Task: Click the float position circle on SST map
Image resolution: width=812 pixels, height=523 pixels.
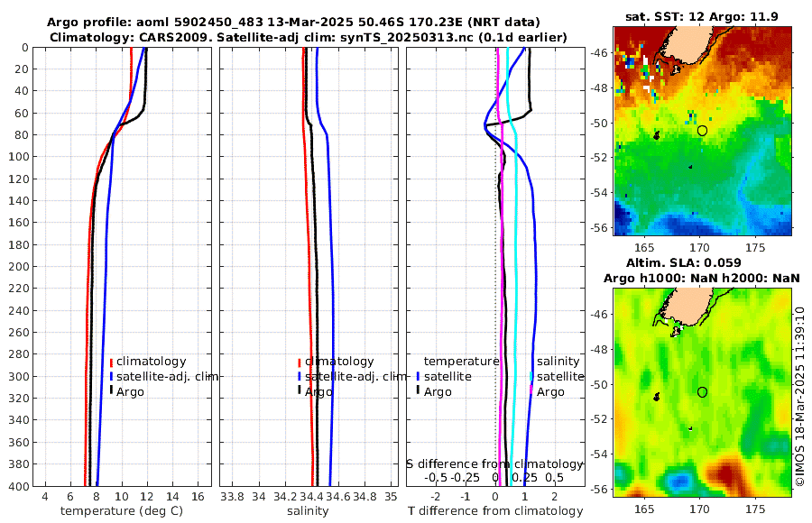Action: coord(702,131)
